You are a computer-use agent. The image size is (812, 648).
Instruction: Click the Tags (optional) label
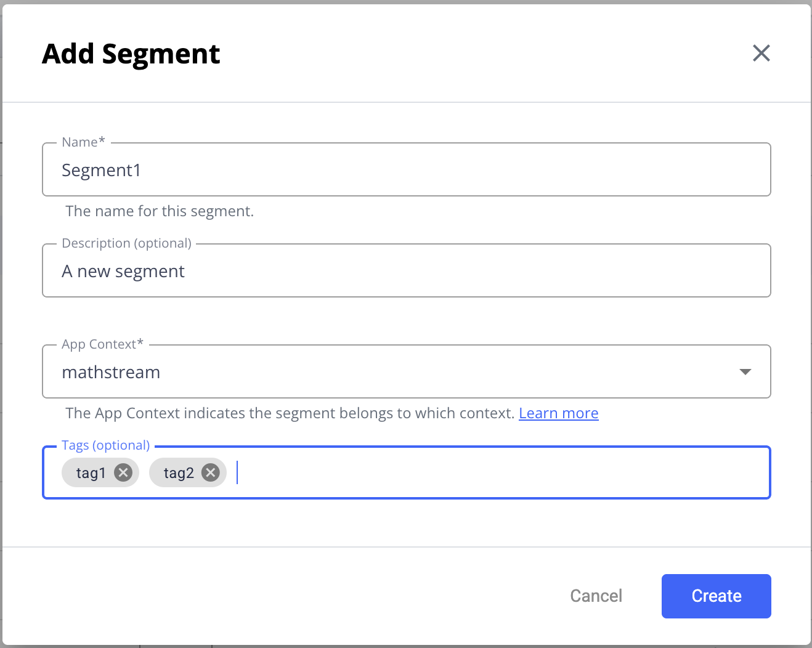(105, 445)
